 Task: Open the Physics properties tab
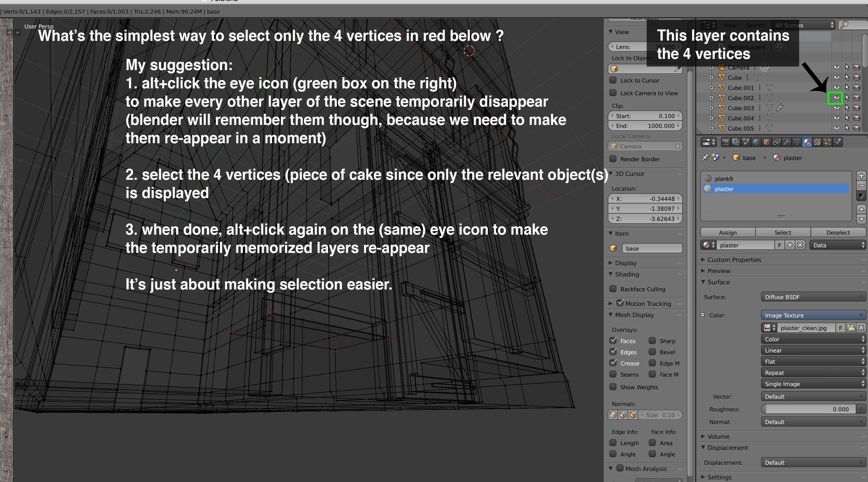coord(838,142)
